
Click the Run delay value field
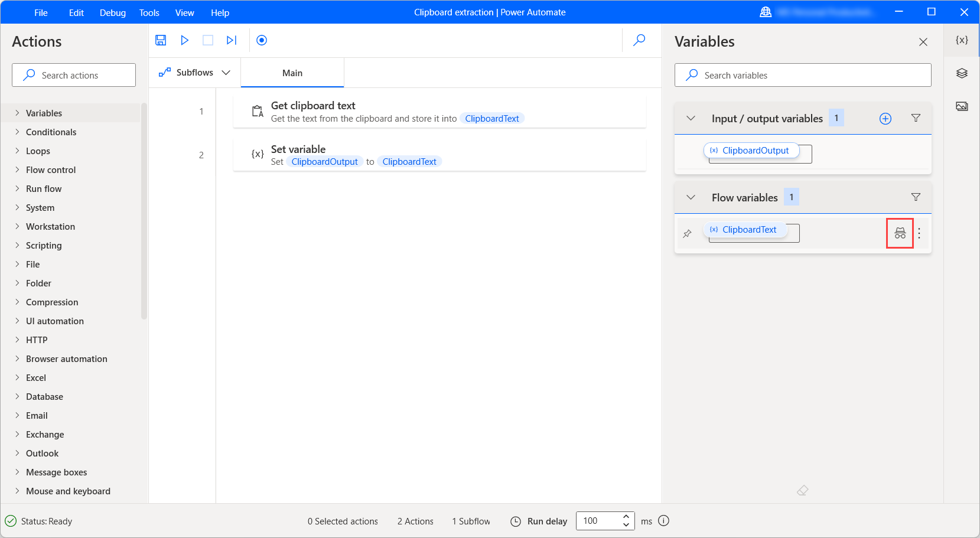coord(597,521)
